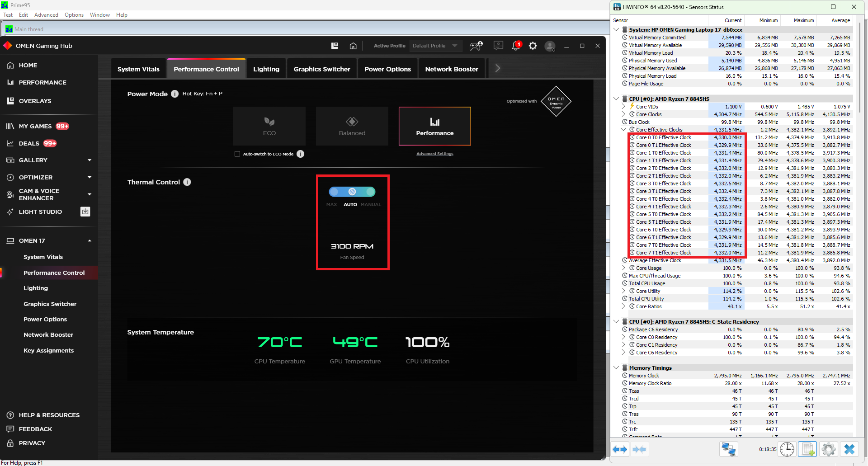Select ECO power mode
This screenshot has width=868, height=466.
click(x=269, y=126)
